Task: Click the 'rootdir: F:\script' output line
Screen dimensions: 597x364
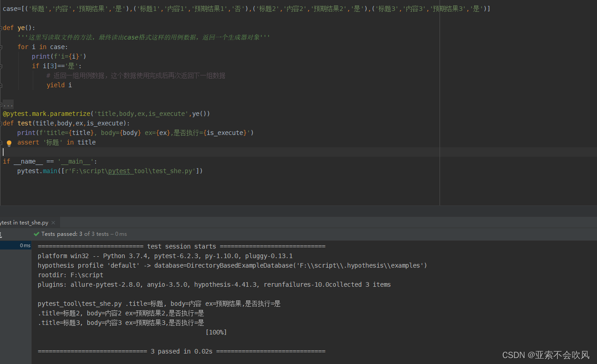Action: 71,275
